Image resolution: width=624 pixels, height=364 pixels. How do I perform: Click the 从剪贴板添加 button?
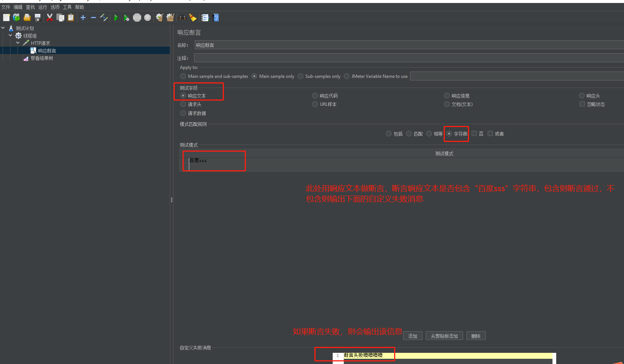pos(444,336)
